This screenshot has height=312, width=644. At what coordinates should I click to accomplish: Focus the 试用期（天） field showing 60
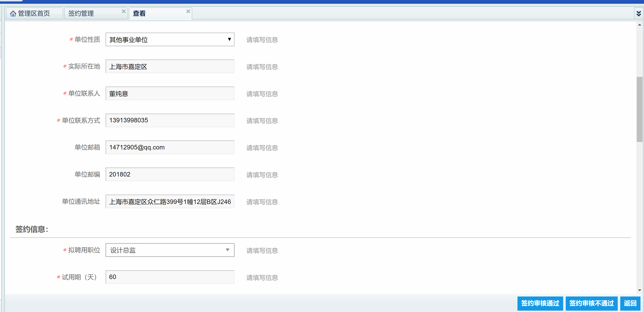170,277
